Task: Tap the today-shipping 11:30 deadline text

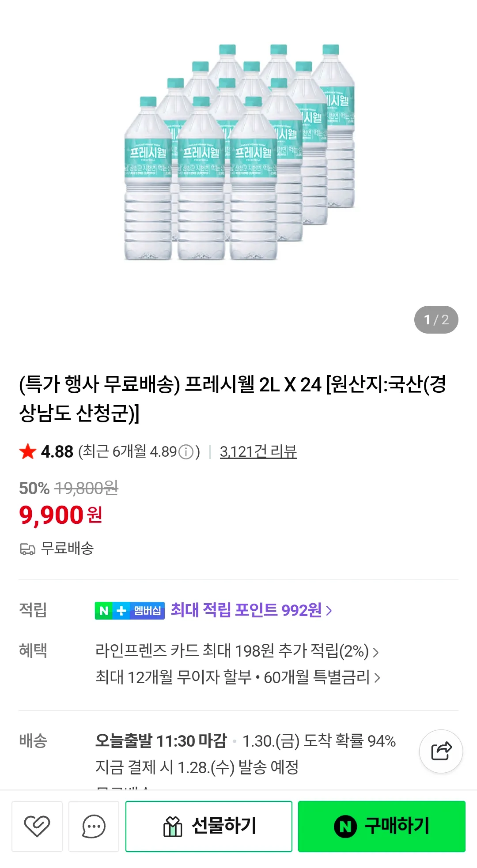Action: (x=161, y=741)
